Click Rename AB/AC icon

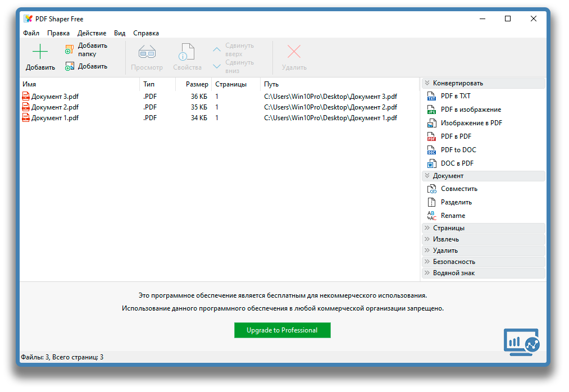431,216
